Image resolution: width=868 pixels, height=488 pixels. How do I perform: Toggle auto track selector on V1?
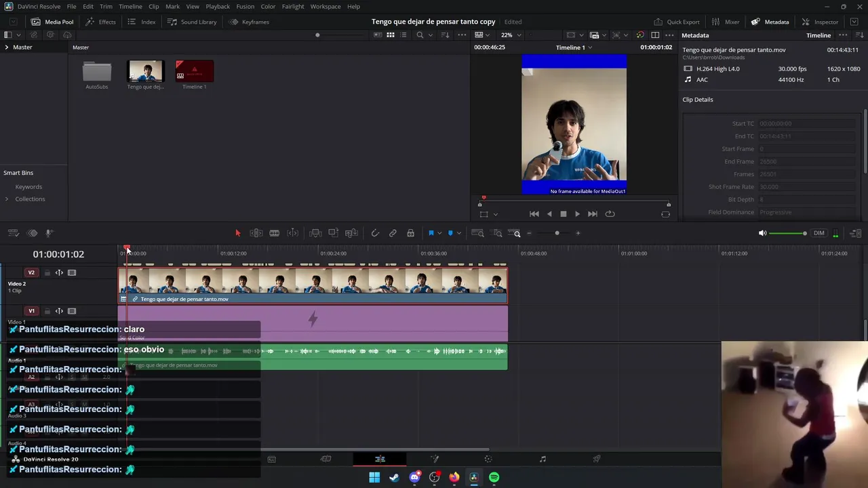pos(59,311)
